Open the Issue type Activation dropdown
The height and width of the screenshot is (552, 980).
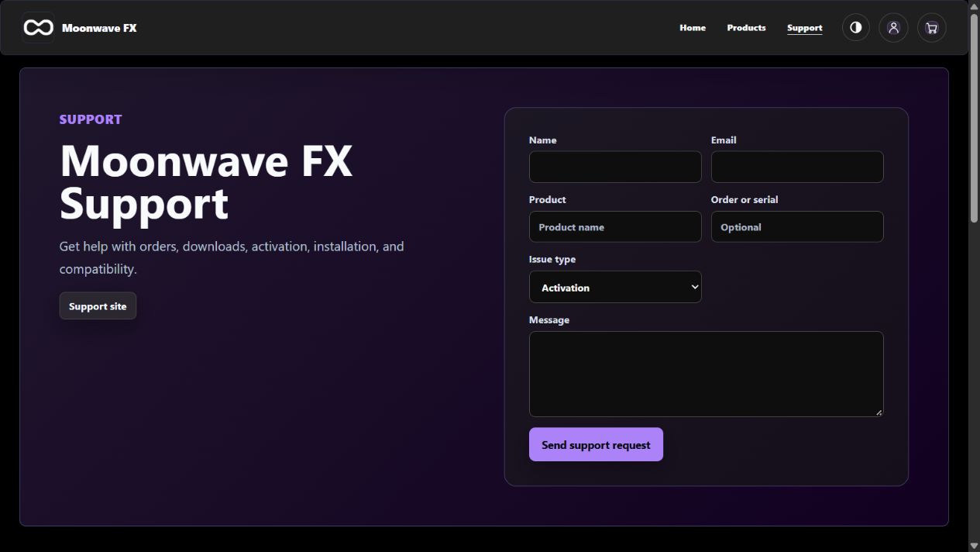615,287
